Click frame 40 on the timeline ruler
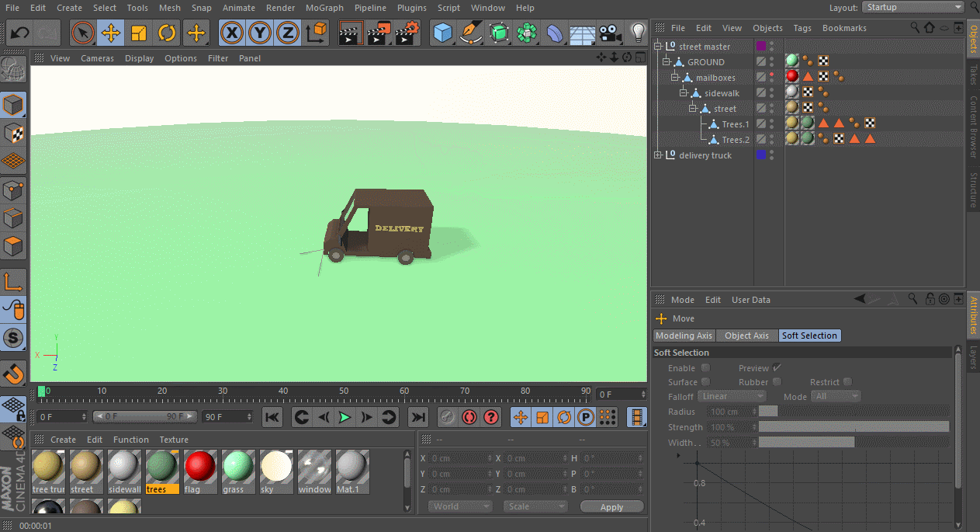The image size is (980, 532). point(283,391)
